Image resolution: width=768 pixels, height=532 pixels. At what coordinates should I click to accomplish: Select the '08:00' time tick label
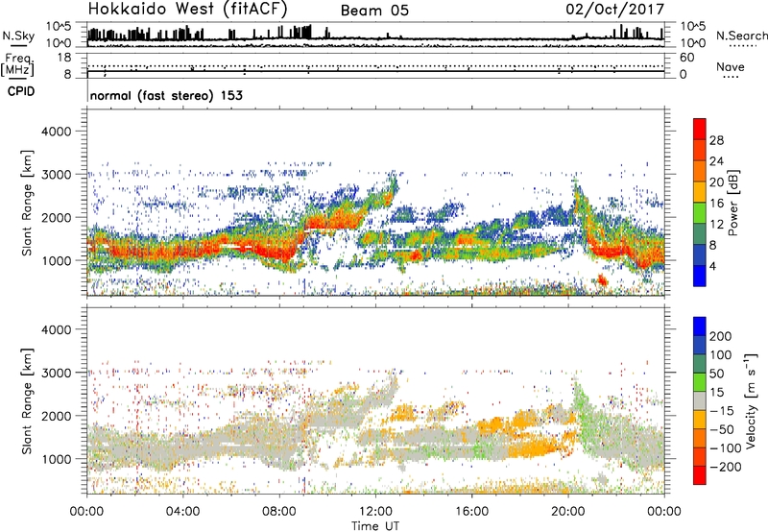[279, 512]
